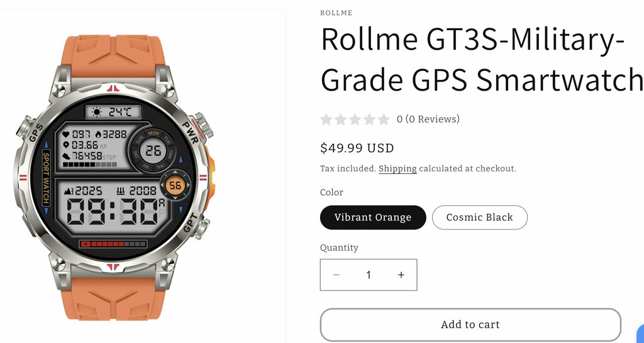
Task: Click the fifth rating star
Action: coord(384,119)
